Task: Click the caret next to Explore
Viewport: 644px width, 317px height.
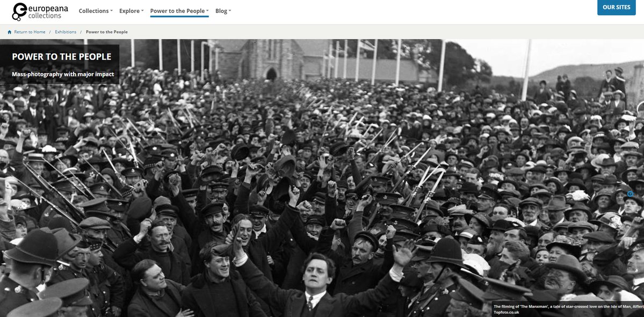Action: (x=142, y=11)
